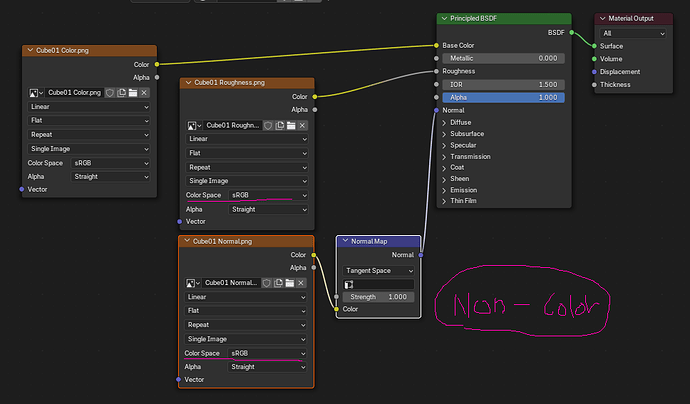Image resolution: width=690 pixels, height=404 pixels.
Task: Click the Cube01 Roughn... image name field
Action: tap(232, 125)
